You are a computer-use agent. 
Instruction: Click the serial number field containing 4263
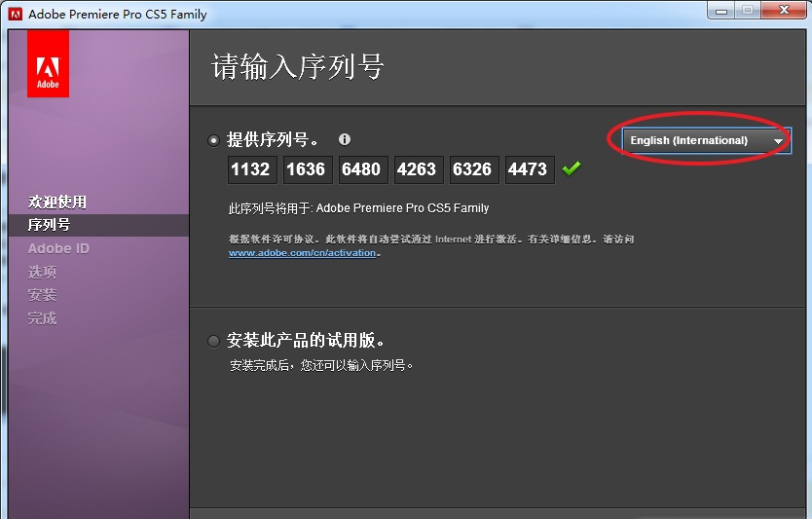419,169
